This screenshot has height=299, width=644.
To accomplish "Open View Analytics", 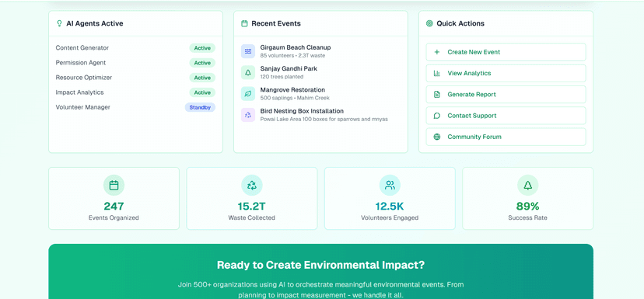I will point(506,73).
